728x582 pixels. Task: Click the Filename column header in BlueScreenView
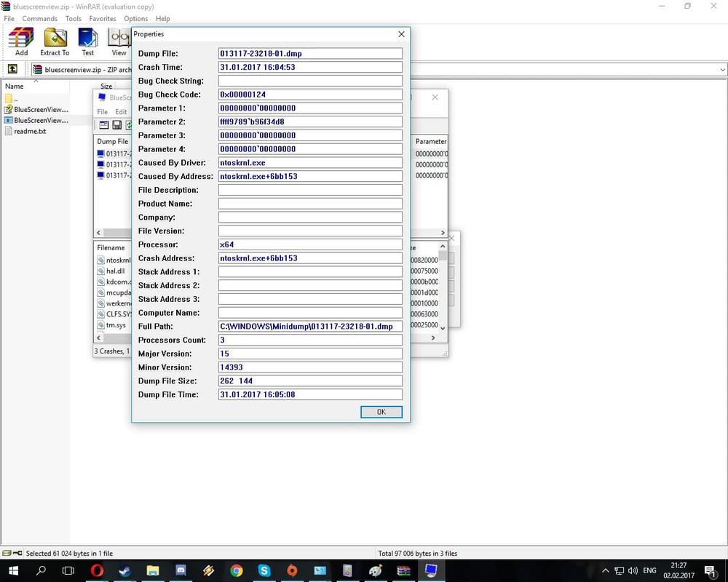coord(111,247)
